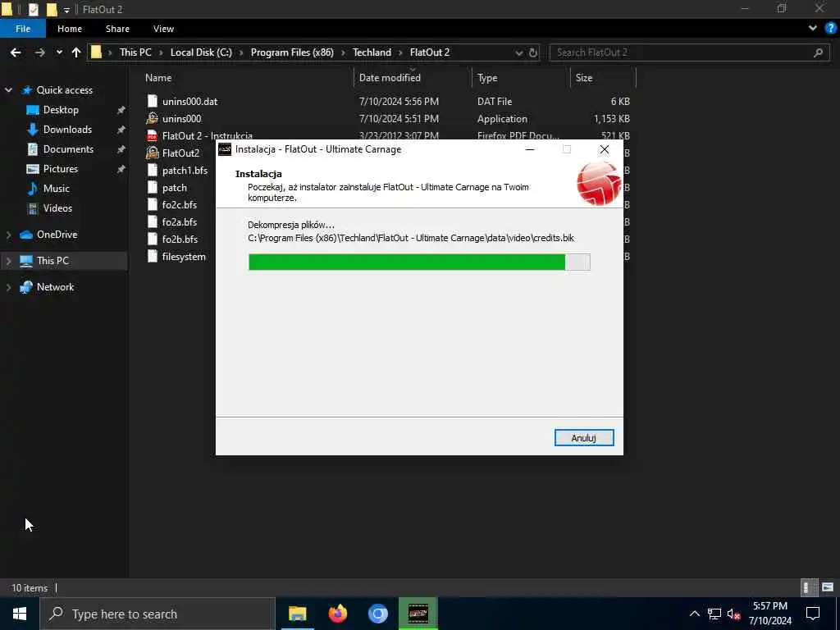The width and height of the screenshot is (840, 630).
Task: Open Videos in navigation pane
Action: (57, 208)
